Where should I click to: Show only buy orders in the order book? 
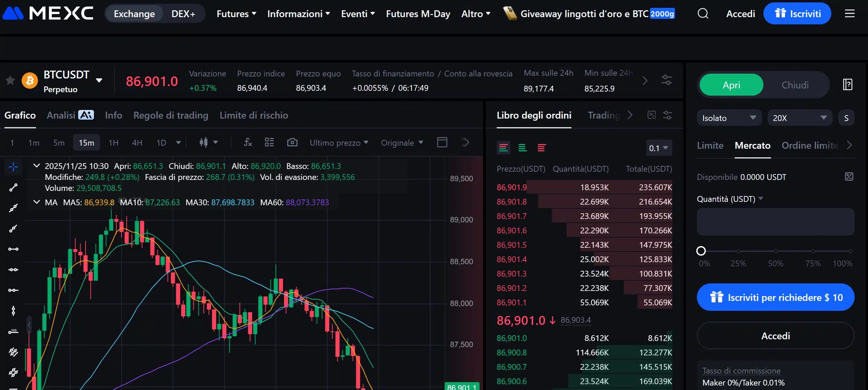tap(522, 148)
